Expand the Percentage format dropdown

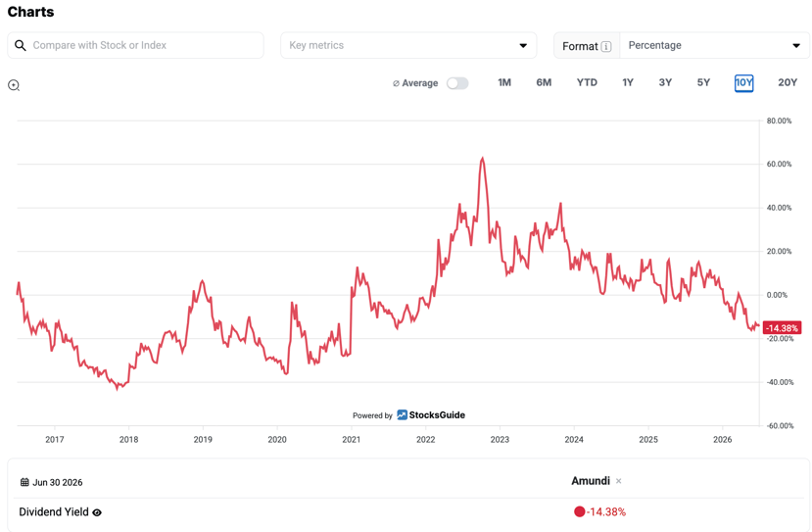(715, 46)
